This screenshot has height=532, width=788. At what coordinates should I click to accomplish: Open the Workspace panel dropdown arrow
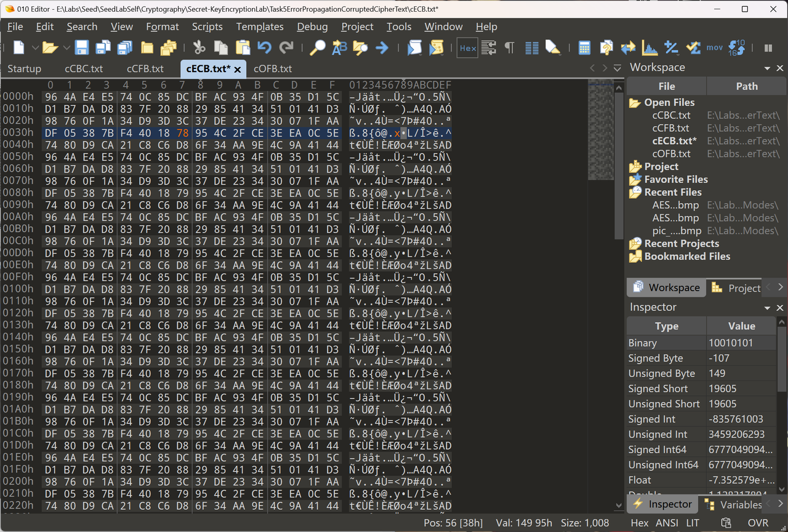pos(767,68)
